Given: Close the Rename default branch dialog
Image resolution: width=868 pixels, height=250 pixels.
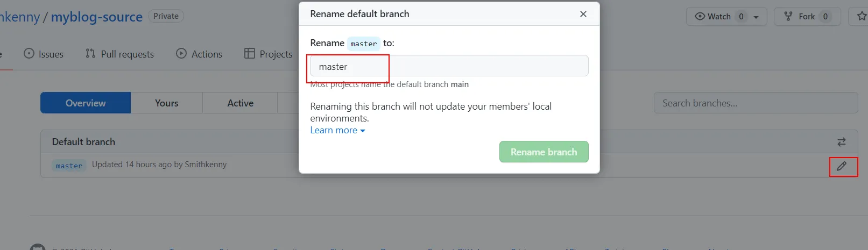Looking at the screenshot, I should point(583,14).
